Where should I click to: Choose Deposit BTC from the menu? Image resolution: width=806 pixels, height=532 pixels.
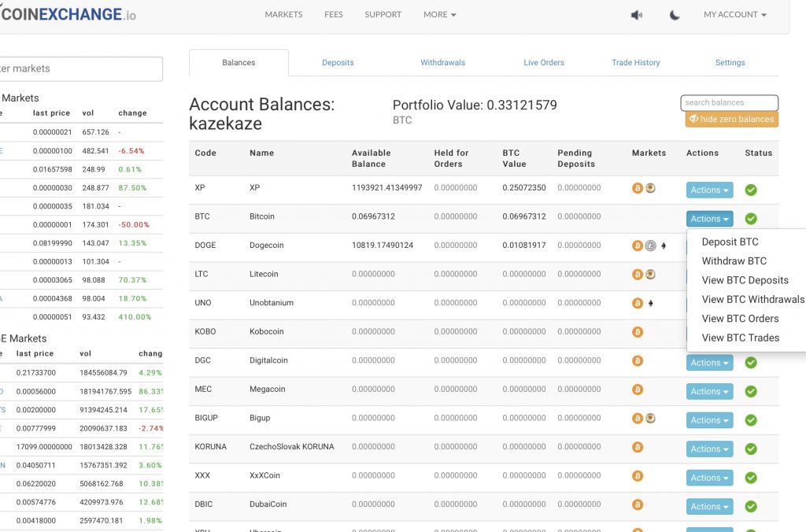(730, 242)
